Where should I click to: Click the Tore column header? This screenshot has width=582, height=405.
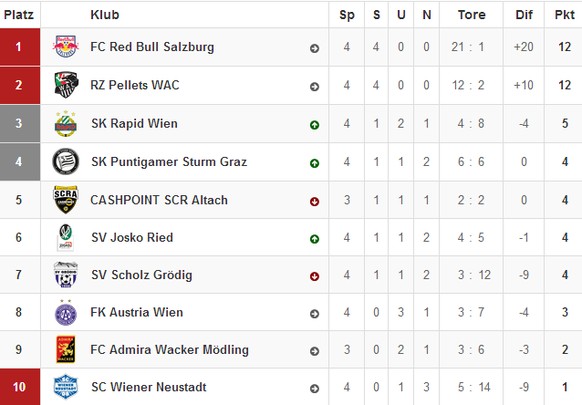click(471, 14)
